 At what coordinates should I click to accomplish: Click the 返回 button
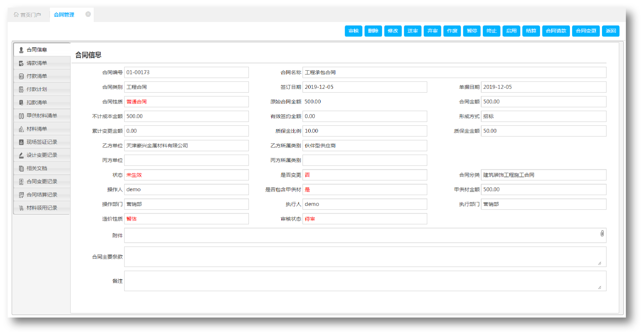point(611,31)
